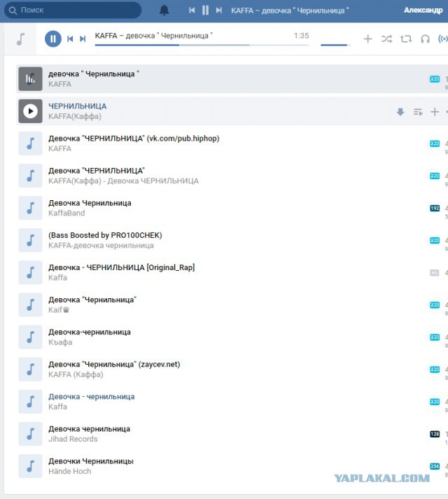Play the KaffaBand track via note icon
This screenshot has height=499, width=448.
tap(30, 208)
